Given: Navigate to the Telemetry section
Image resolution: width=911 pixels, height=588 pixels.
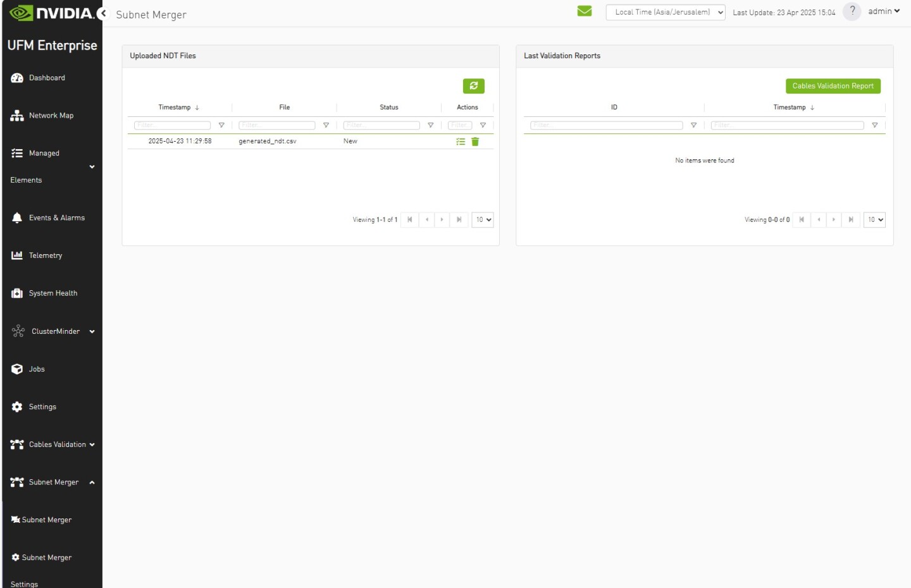Looking at the screenshot, I should click(x=46, y=255).
